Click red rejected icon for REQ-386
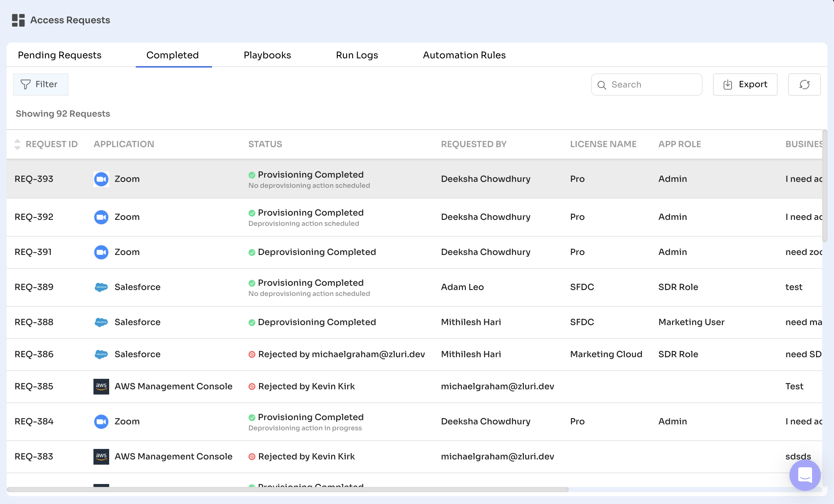This screenshot has height=504, width=834. click(x=251, y=355)
